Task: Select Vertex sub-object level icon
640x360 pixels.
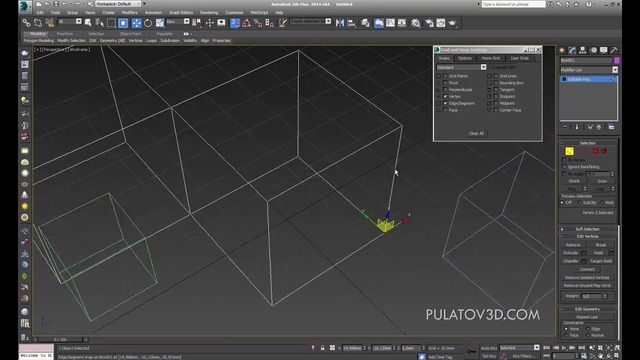Action: coord(569,151)
